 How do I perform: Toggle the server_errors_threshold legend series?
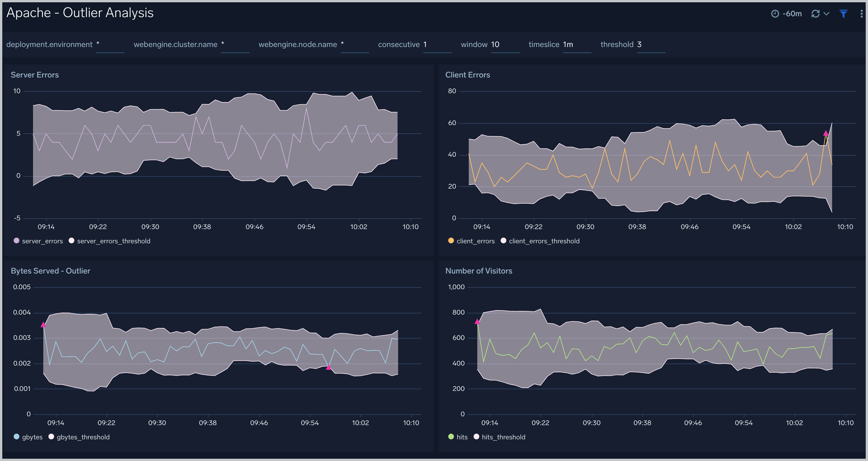(x=110, y=241)
